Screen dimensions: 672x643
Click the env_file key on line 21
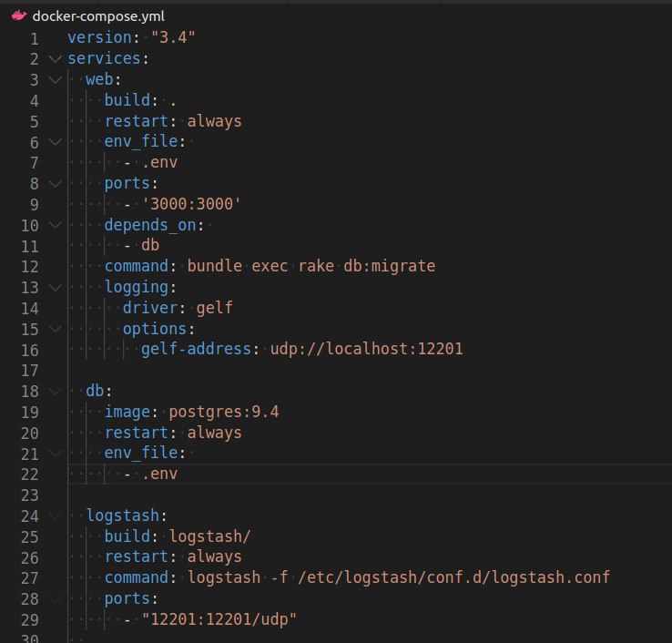(141, 453)
